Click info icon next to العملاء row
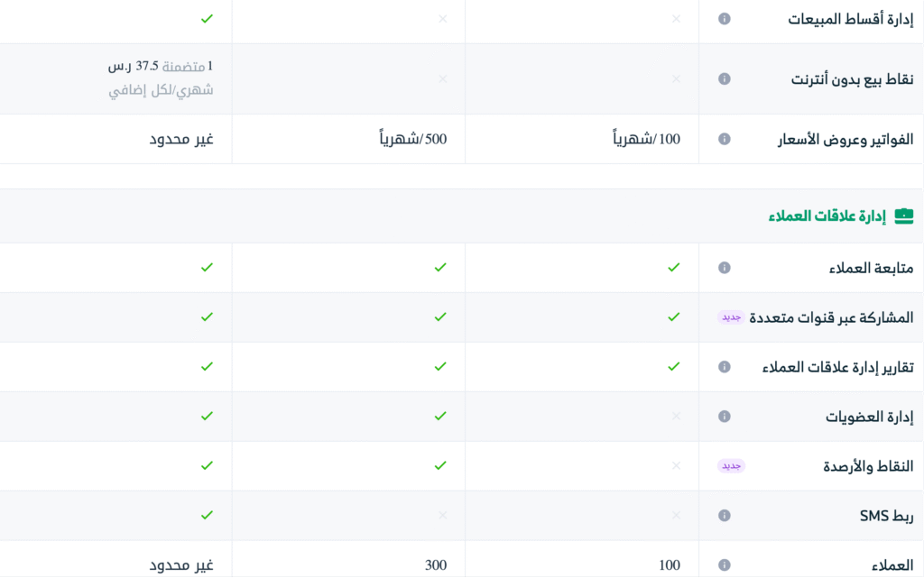Image resolution: width=924 pixels, height=578 pixels. click(724, 565)
